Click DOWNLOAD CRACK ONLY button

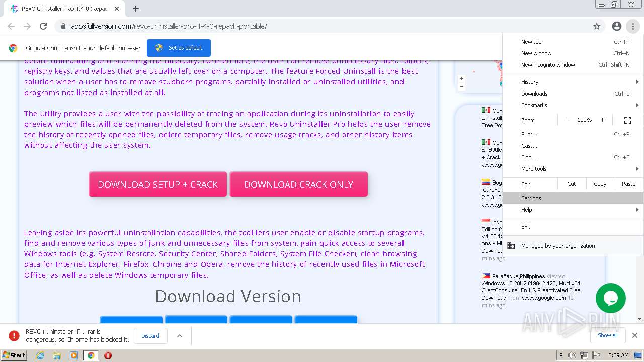tap(299, 184)
